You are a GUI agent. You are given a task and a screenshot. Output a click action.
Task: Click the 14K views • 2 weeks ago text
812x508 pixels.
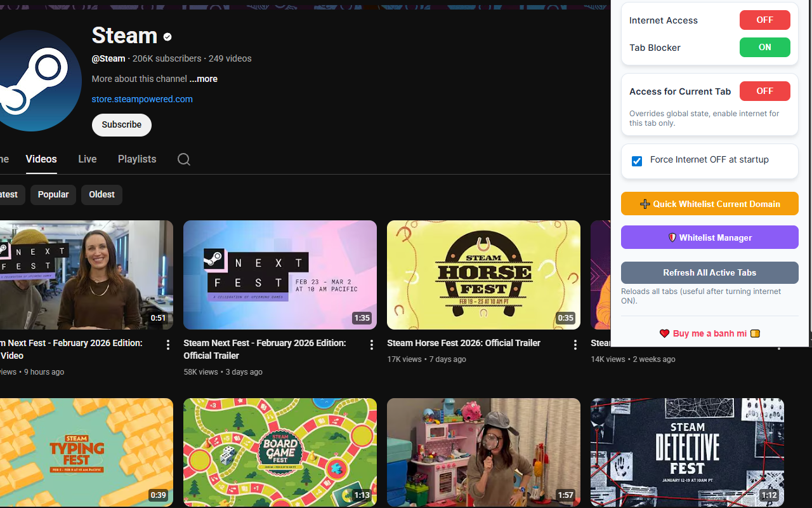[x=632, y=359]
